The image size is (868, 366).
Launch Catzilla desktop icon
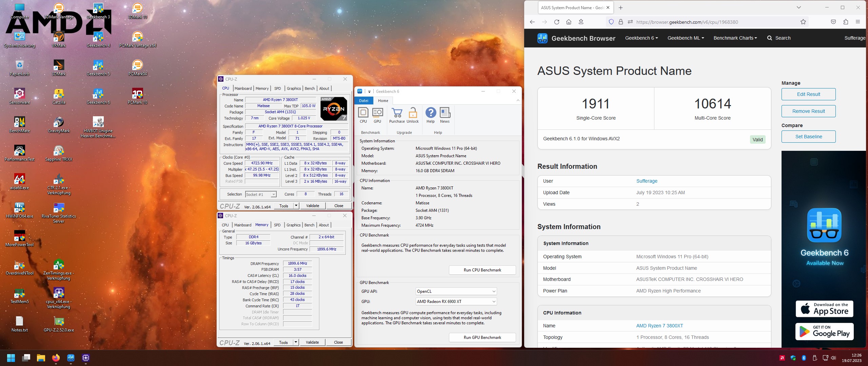[59, 96]
